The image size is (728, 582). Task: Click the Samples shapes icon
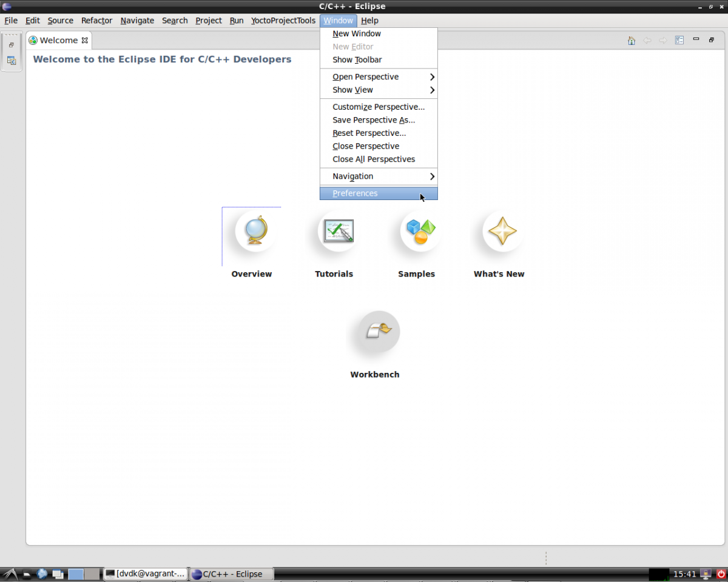[420, 231]
